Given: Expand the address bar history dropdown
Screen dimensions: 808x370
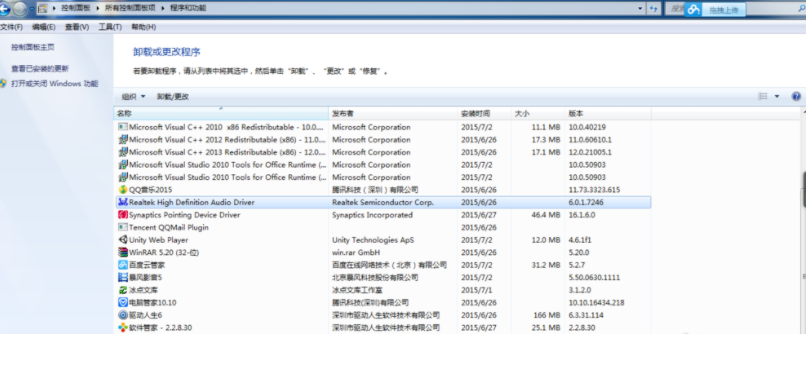Looking at the screenshot, I should pos(641,8).
